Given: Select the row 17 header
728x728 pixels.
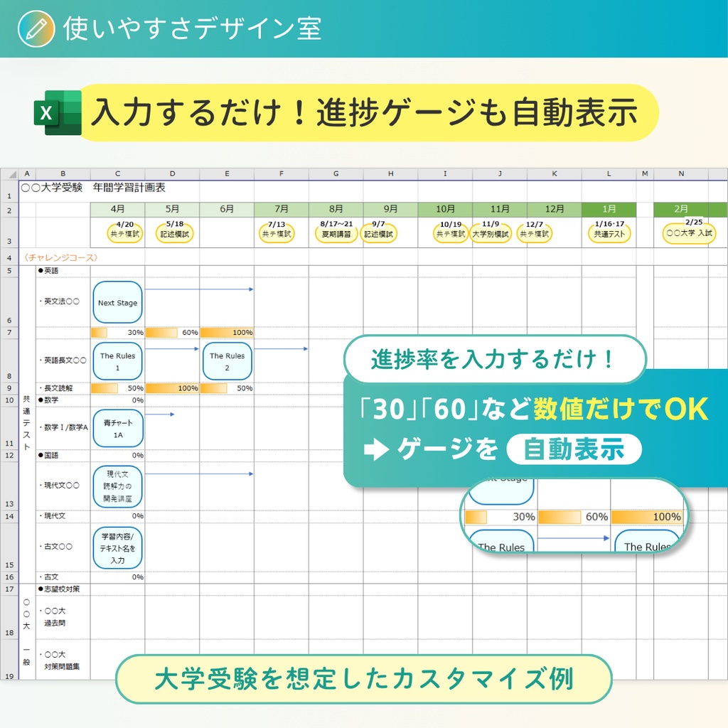Looking at the screenshot, I should (x=9, y=589).
